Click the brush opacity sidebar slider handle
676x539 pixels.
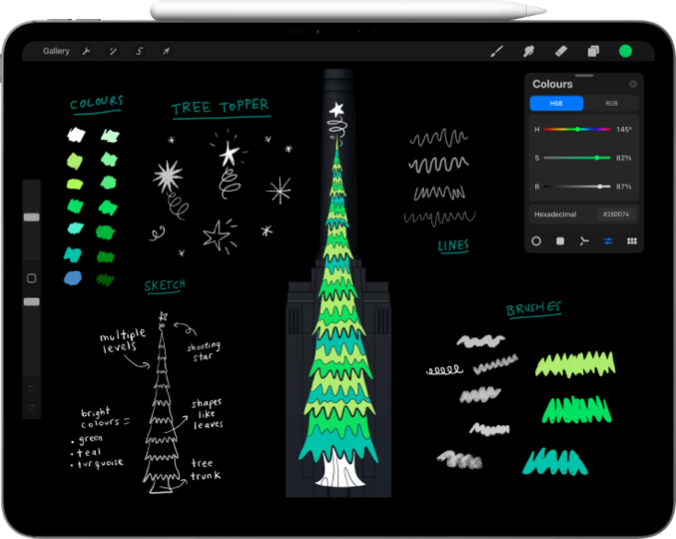click(31, 301)
